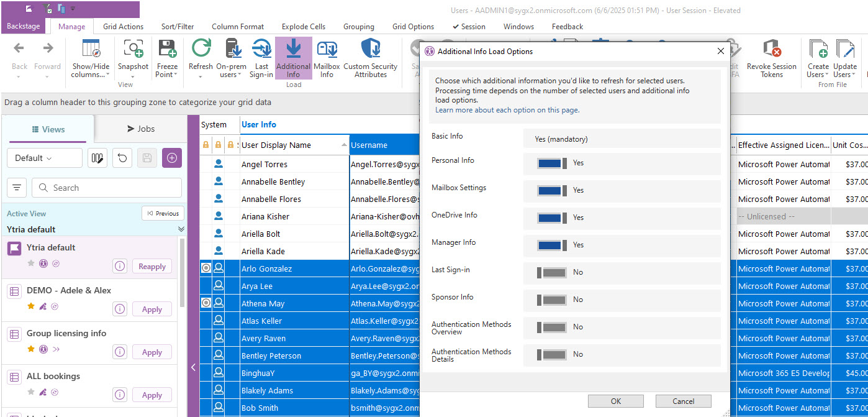Enable the Last Sign-in toggle

click(x=552, y=272)
